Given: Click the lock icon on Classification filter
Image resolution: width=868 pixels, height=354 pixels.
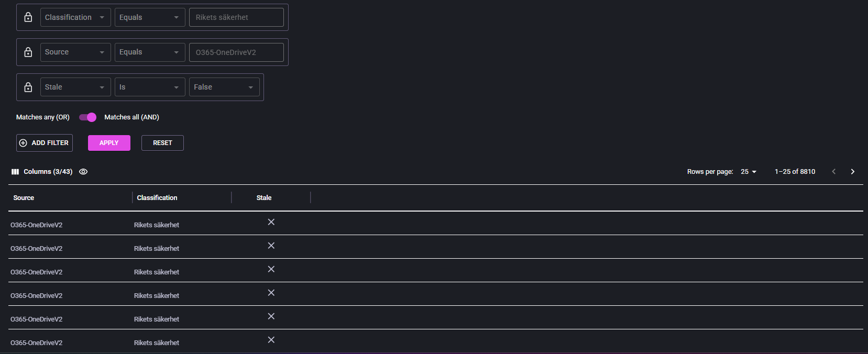Looking at the screenshot, I should coord(28,17).
